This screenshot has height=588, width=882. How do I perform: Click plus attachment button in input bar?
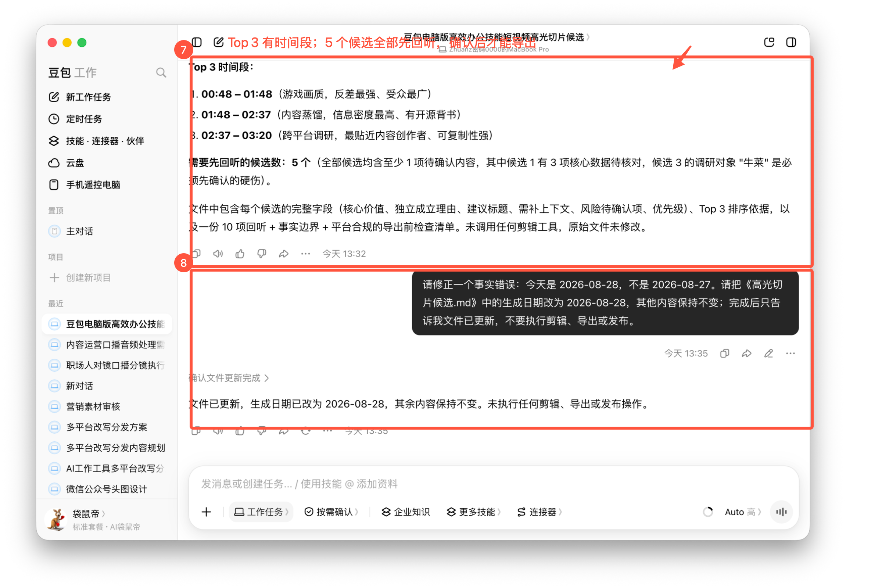pos(206,512)
